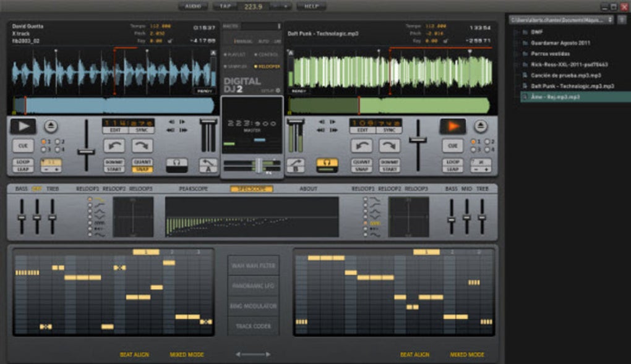Switch center mode to CONTROL
This screenshot has width=631, height=364.
pyautogui.click(x=267, y=54)
